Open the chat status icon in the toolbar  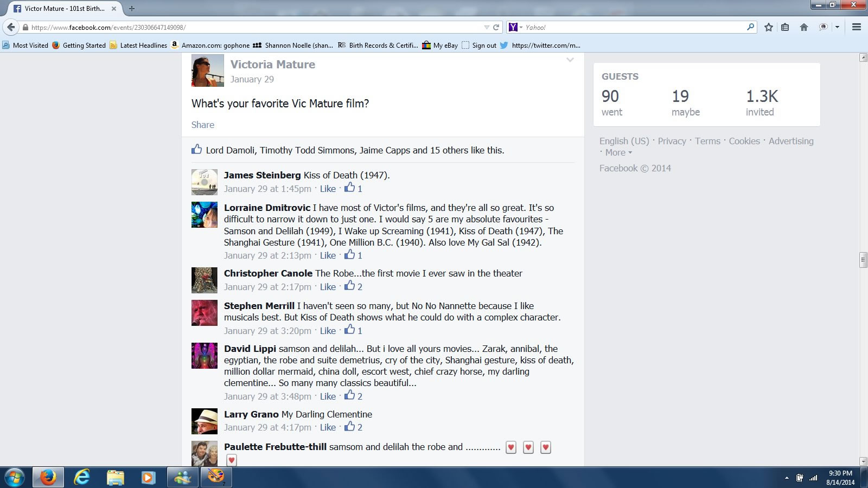tap(823, 27)
